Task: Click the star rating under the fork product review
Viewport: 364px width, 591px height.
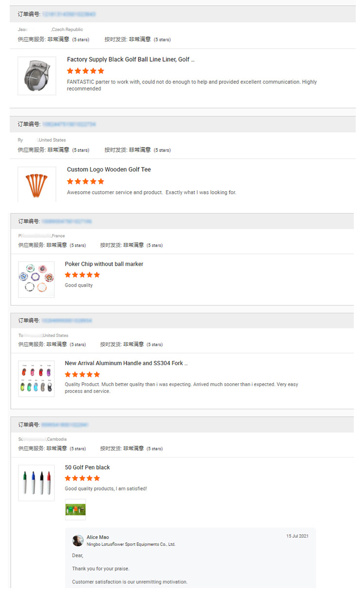Action: [x=82, y=374]
